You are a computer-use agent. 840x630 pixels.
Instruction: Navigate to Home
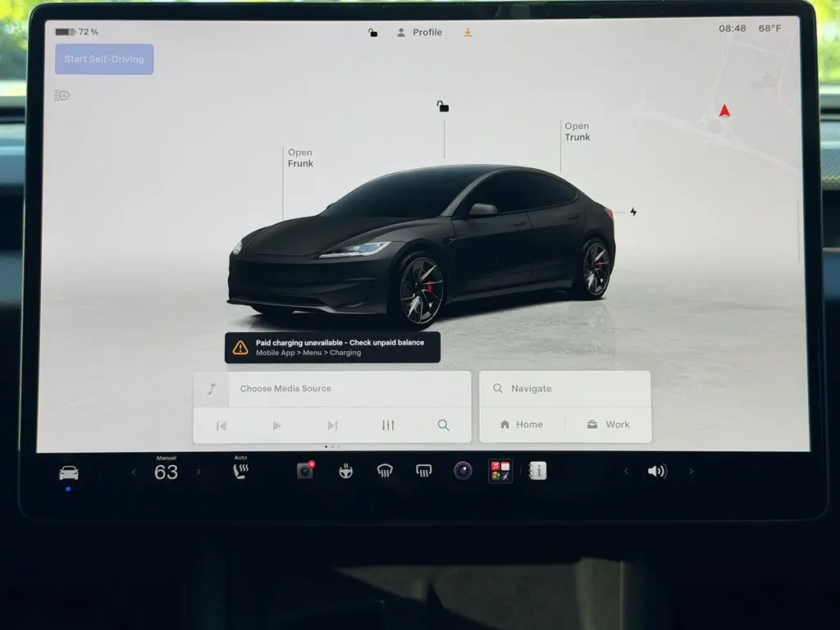(x=522, y=424)
